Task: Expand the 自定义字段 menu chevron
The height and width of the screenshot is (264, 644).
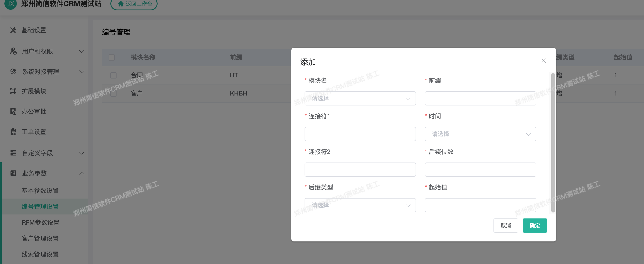Action: pyautogui.click(x=81, y=153)
